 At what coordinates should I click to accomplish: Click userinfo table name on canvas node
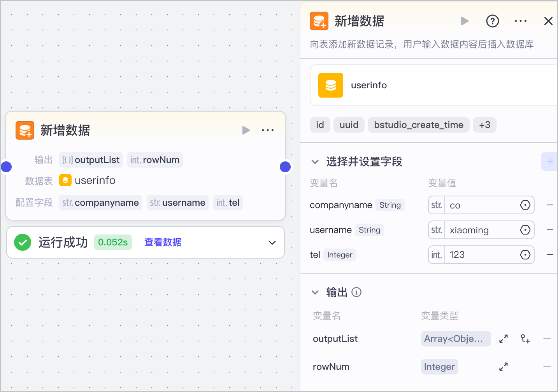(x=95, y=180)
